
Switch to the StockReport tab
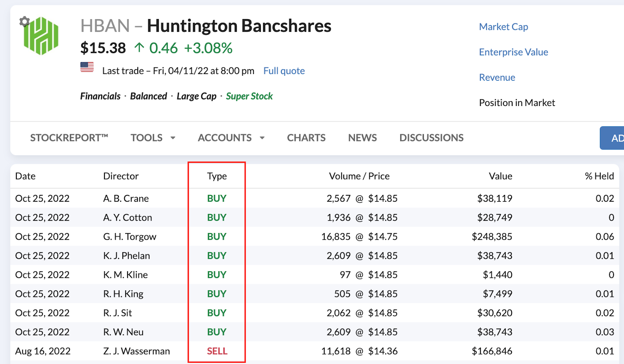69,138
